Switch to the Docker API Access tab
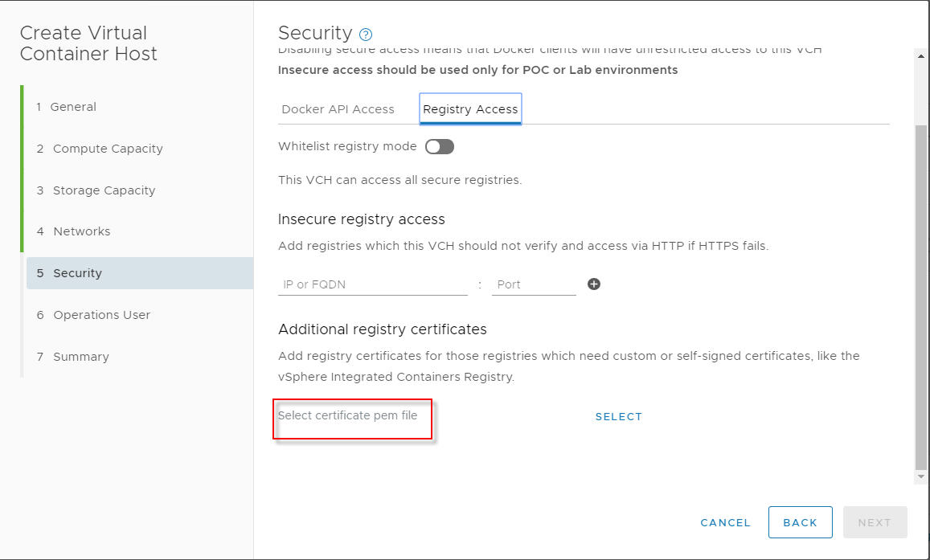Screen dimensions: 930x560 (x=338, y=109)
